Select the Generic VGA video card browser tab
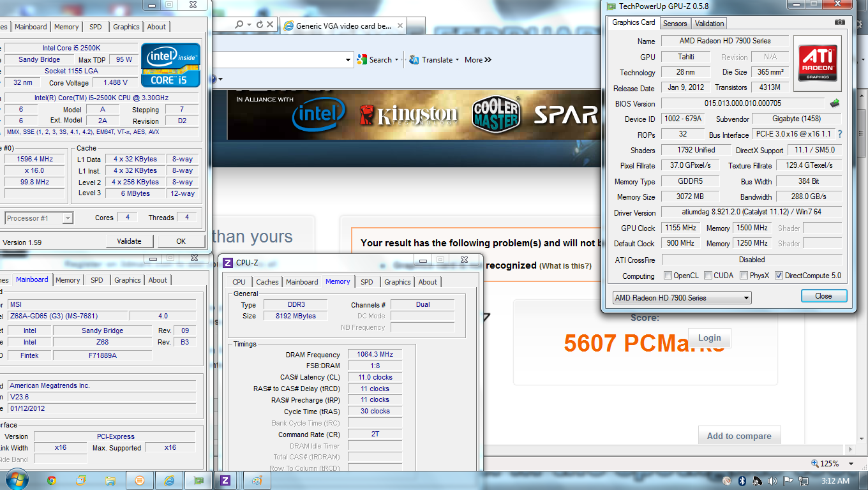Screen dimensions: 868x490 point(343,26)
